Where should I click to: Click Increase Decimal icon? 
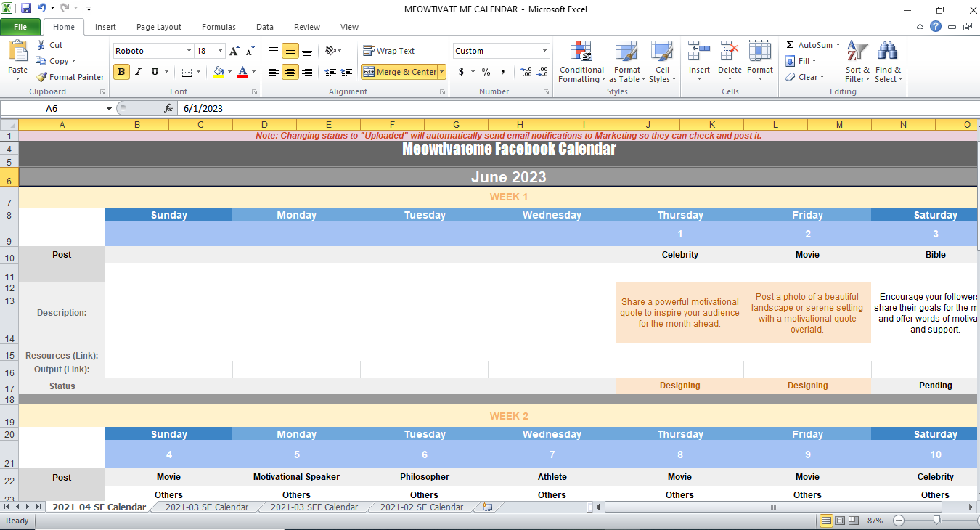tap(526, 72)
